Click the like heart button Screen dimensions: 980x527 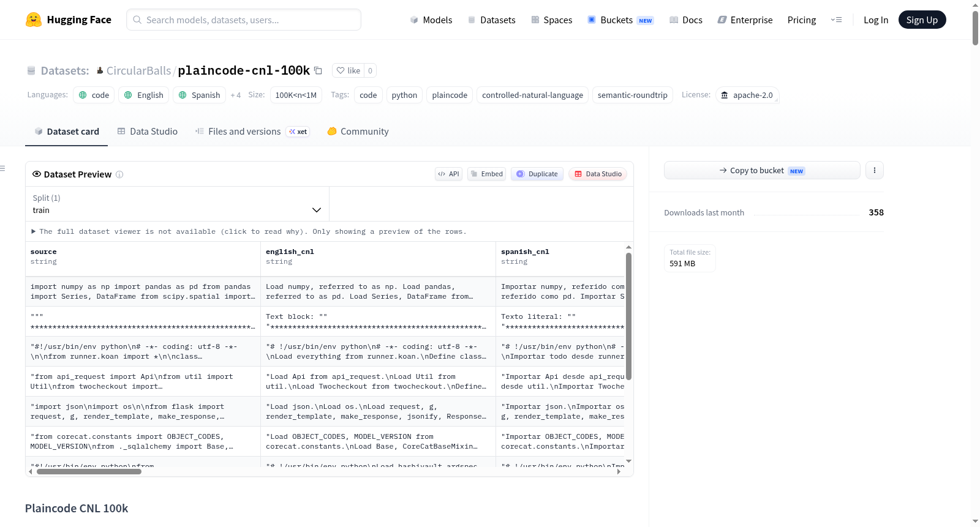click(348, 70)
